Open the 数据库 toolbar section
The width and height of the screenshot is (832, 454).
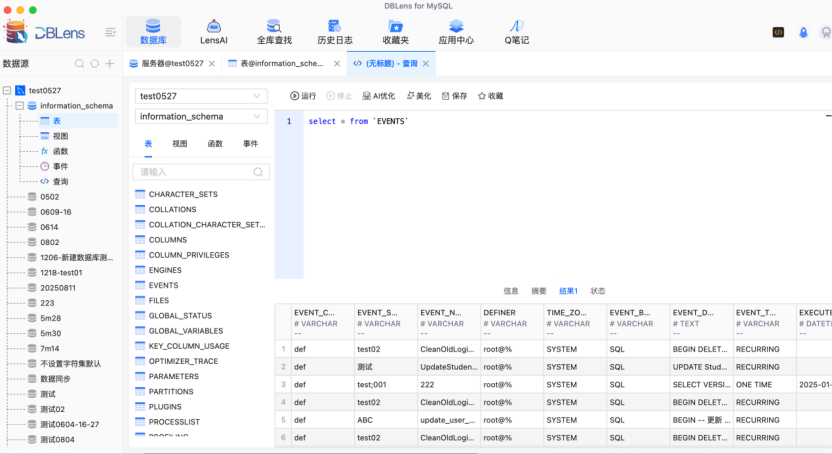(x=153, y=32)
